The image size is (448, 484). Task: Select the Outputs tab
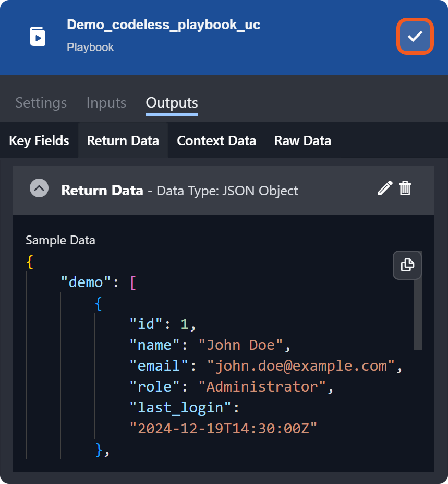[172, 103]
